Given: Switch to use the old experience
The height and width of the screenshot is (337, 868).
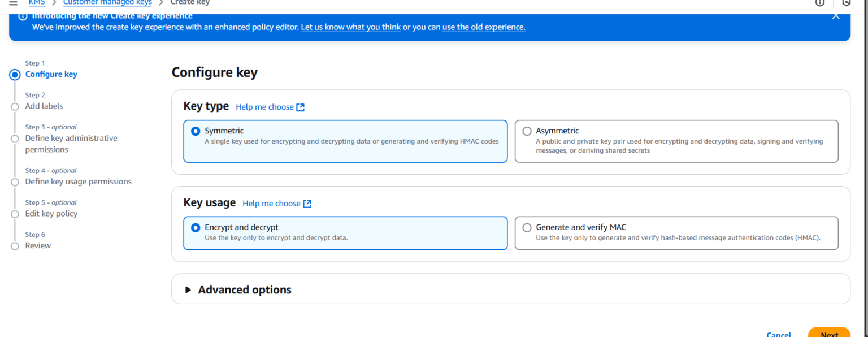Looking at the screenshot, I should pos(484,27).
